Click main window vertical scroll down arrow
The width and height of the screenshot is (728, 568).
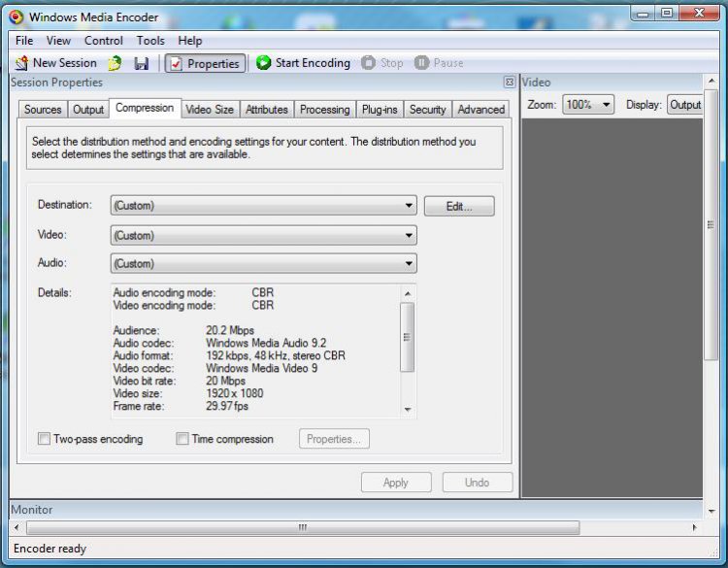coord(711,512)
